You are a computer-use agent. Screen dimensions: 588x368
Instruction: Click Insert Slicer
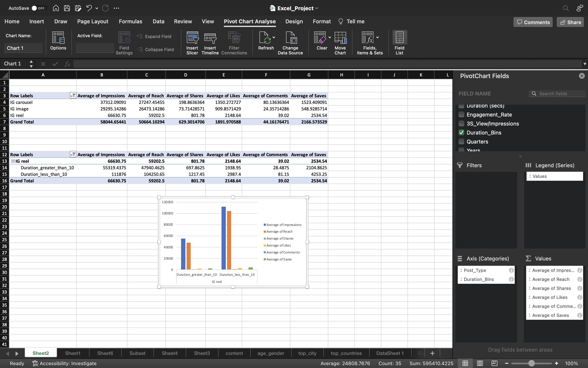pyautogui.click(x=192, y=43)
